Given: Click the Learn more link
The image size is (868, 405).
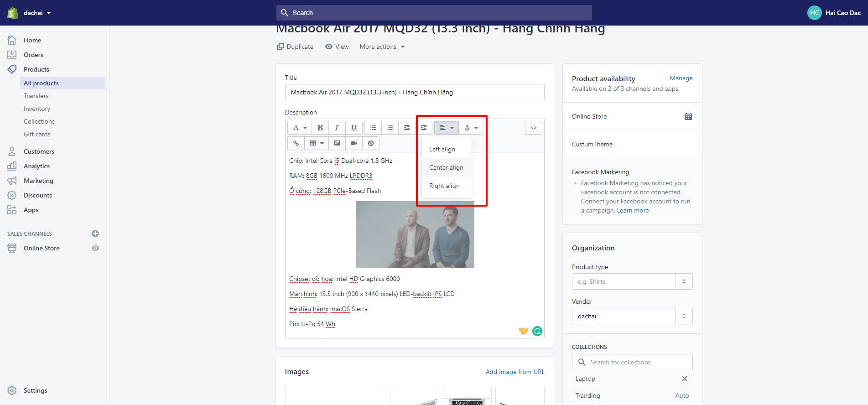Looking at the screenshot, I should 633,210.
